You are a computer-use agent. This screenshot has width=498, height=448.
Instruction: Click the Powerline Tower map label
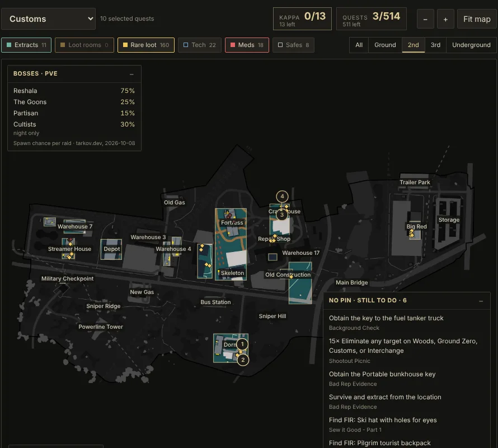click(x=101, y=326)
